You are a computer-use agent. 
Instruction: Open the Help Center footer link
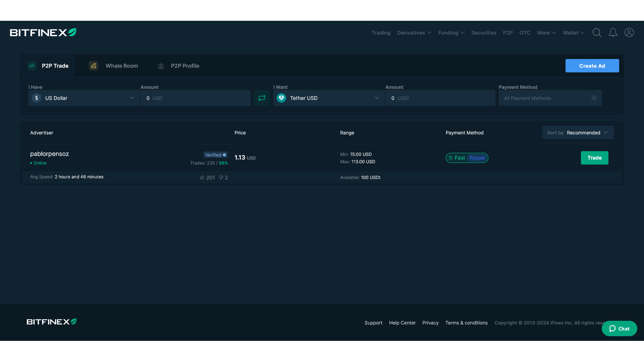click(402, 323)
